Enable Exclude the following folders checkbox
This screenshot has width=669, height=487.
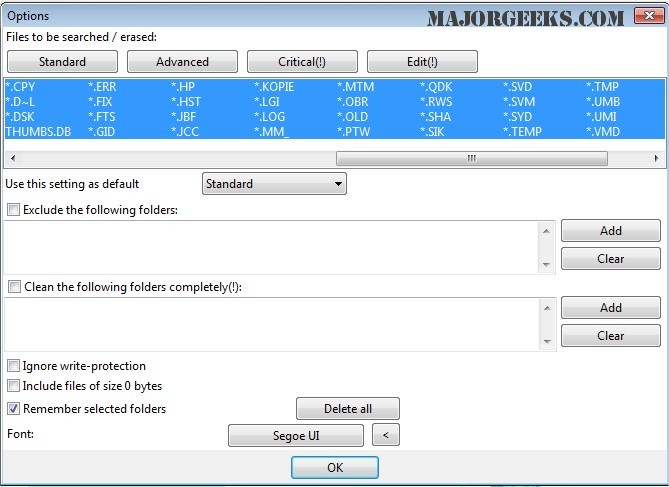[13, 210]
